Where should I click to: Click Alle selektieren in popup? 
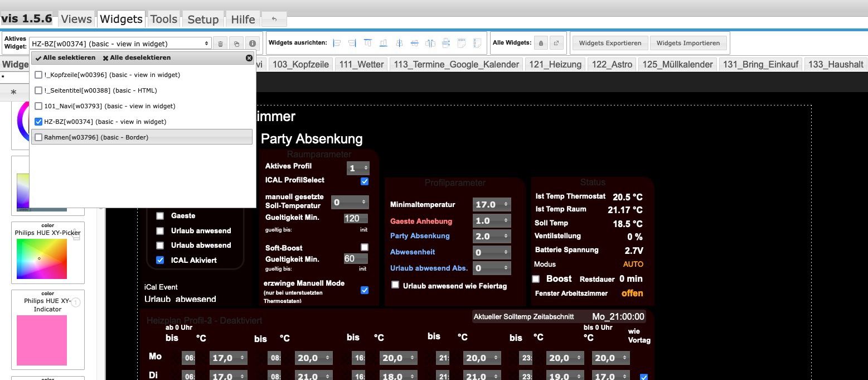point(65,58)
